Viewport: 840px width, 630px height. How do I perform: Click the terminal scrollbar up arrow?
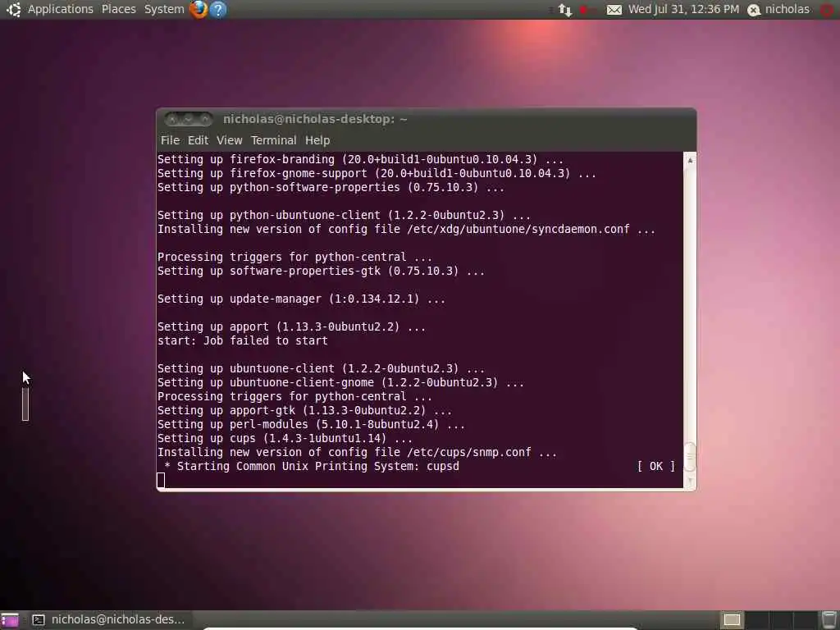pyautogui.click(x=690, y=160)
